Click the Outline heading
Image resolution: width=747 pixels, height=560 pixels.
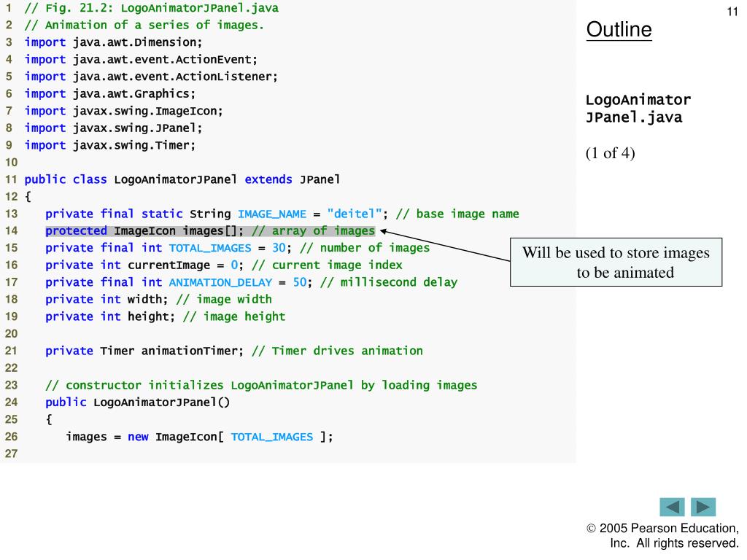619,29
